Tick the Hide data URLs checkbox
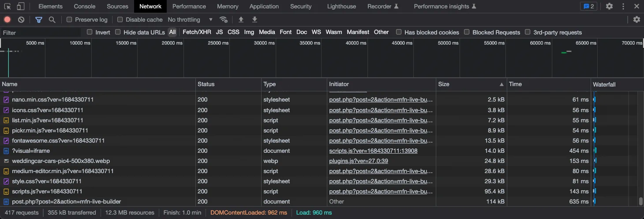 click(x=118, y=32)
